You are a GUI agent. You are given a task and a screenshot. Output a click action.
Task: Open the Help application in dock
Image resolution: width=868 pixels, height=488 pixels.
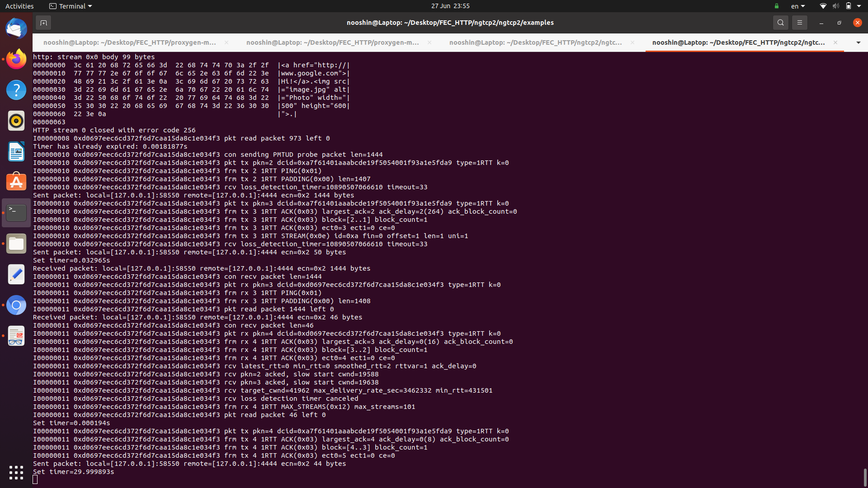coord(16,90)
